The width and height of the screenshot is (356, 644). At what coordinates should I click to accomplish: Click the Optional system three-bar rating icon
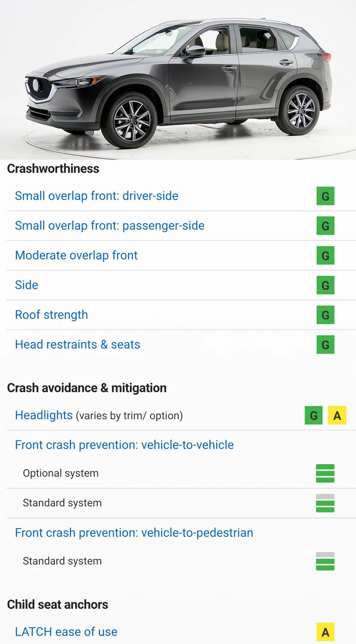(325, 473)
